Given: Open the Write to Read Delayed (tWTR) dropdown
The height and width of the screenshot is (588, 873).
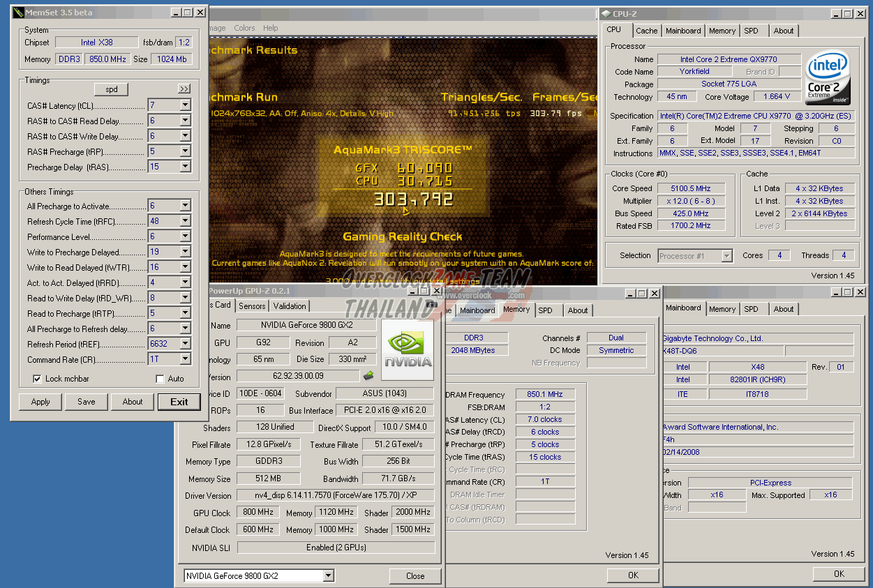Looking at the screenshot, I should point(185,267).
